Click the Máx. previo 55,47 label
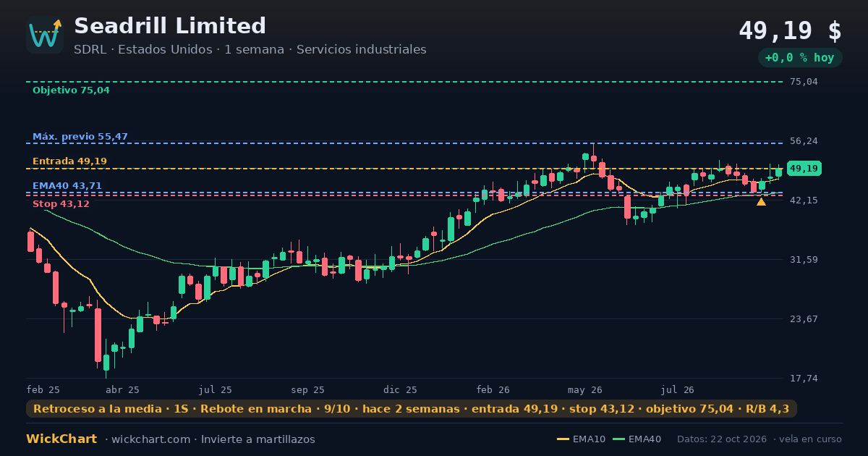Image resolution: width=868 pixels, height=456 pixels. 80,137
